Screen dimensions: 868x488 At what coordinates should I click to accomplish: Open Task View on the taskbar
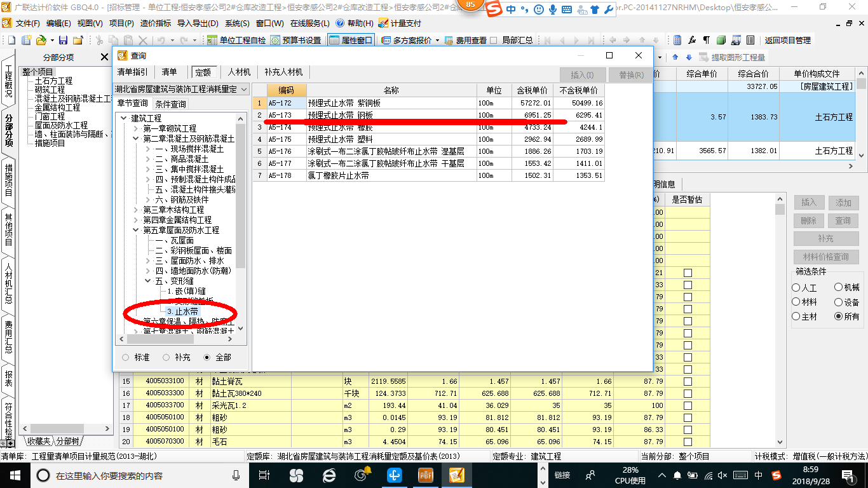pos(264,475)
